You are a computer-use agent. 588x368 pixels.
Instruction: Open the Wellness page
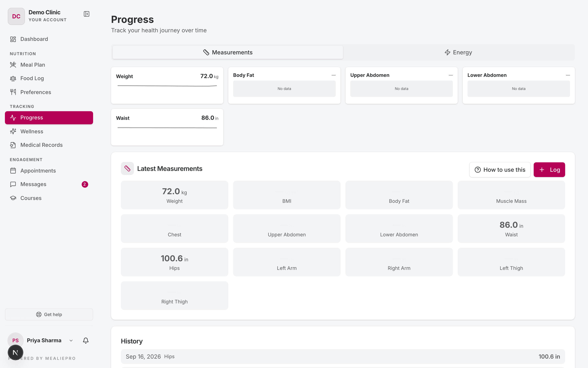pos(49,131)
